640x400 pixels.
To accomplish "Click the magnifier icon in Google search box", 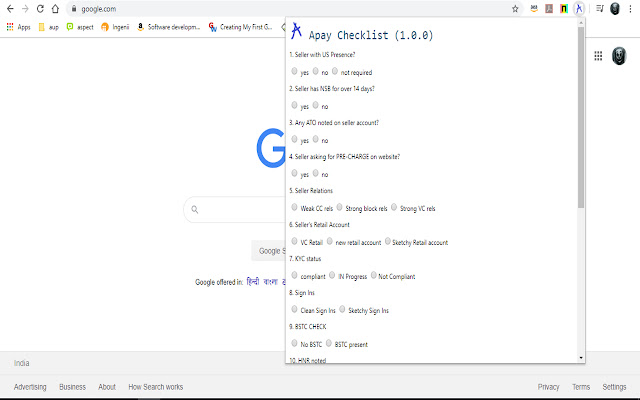I will [x=195, y=209].
